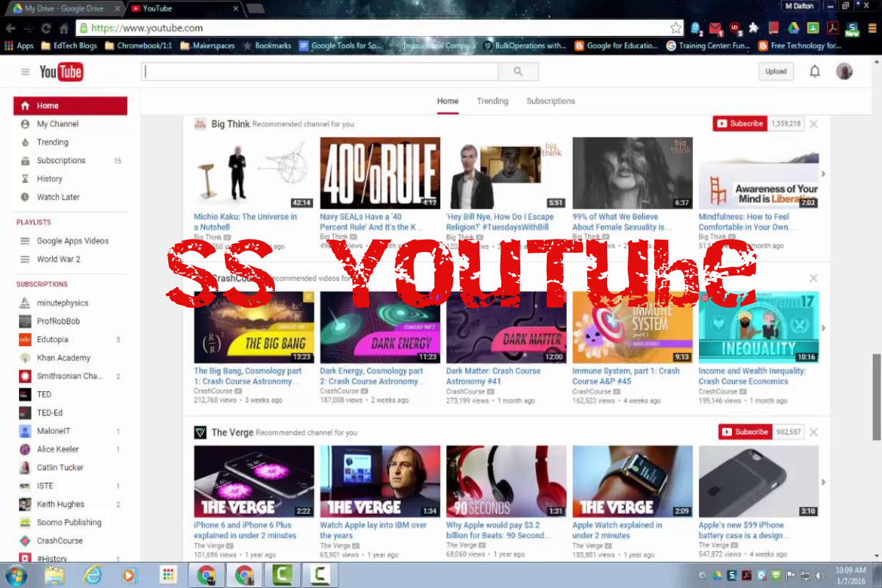Subscribe to The Verge channel
The width and height of the screenshot is (882, 588).
(x=745, y=432)
